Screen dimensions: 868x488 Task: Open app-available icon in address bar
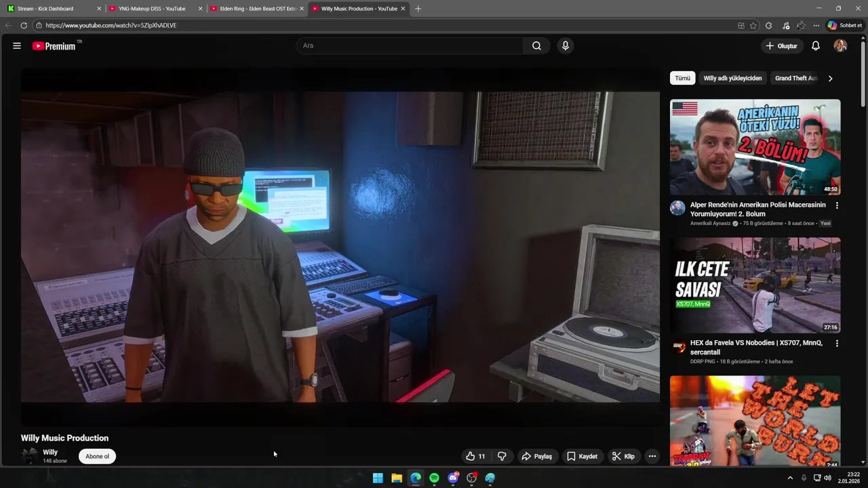(x=741, y=25)
